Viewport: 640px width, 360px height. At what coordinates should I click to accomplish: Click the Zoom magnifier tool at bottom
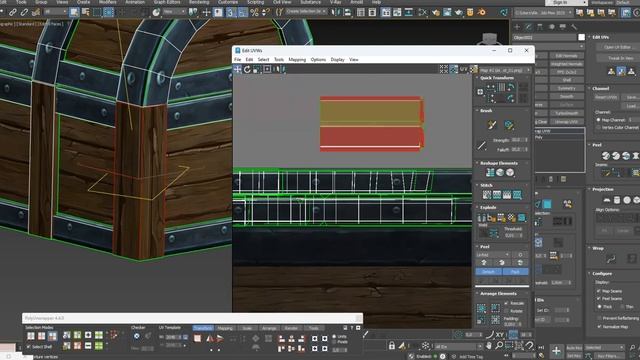click(x=499, y=346)
